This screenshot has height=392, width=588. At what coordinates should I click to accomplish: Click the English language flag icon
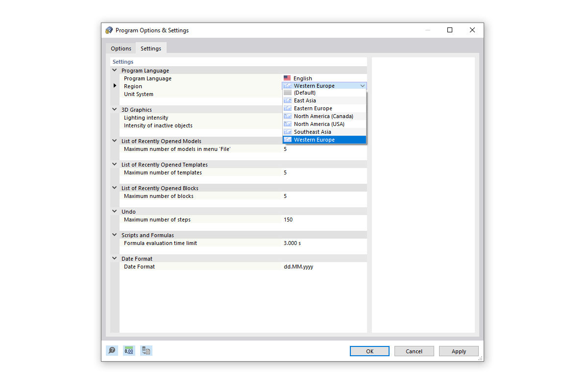pos(287,77)
